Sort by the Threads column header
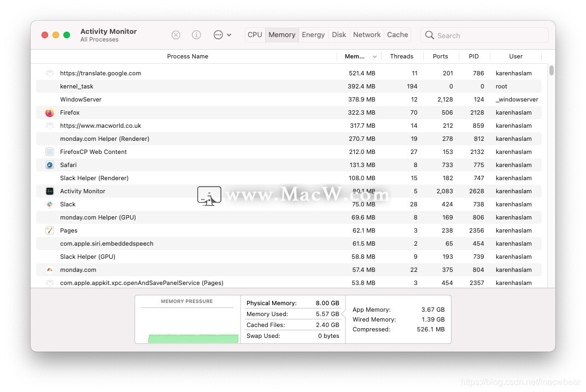 [402, 56]
